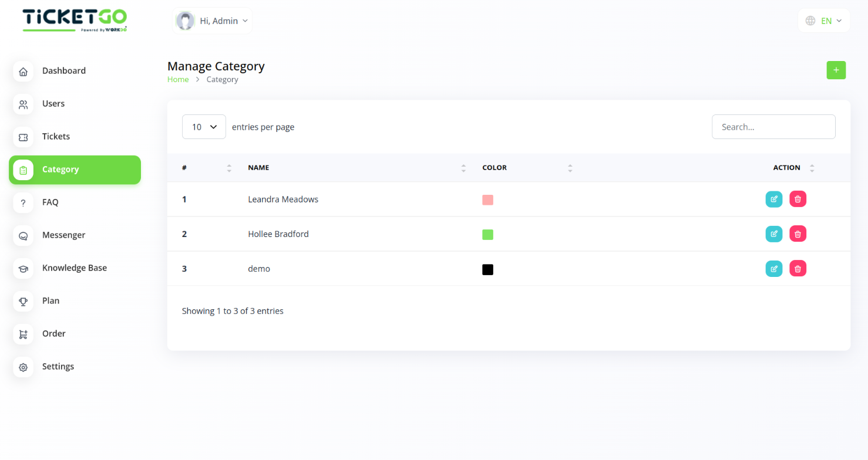Viewport: 868px width, 460px height.
Task: Click the green add category plus button
Action: click(836, 70)
